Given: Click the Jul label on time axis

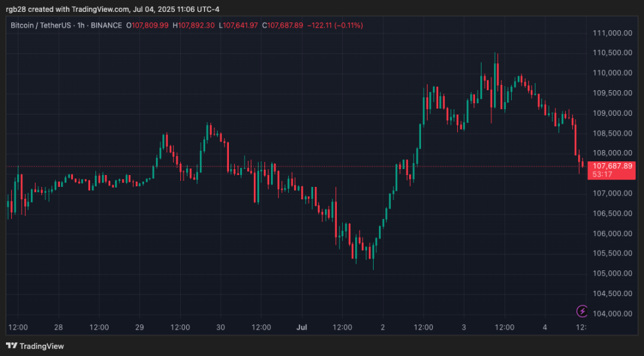Looking at the screenshot, I should tap(303, 327).
